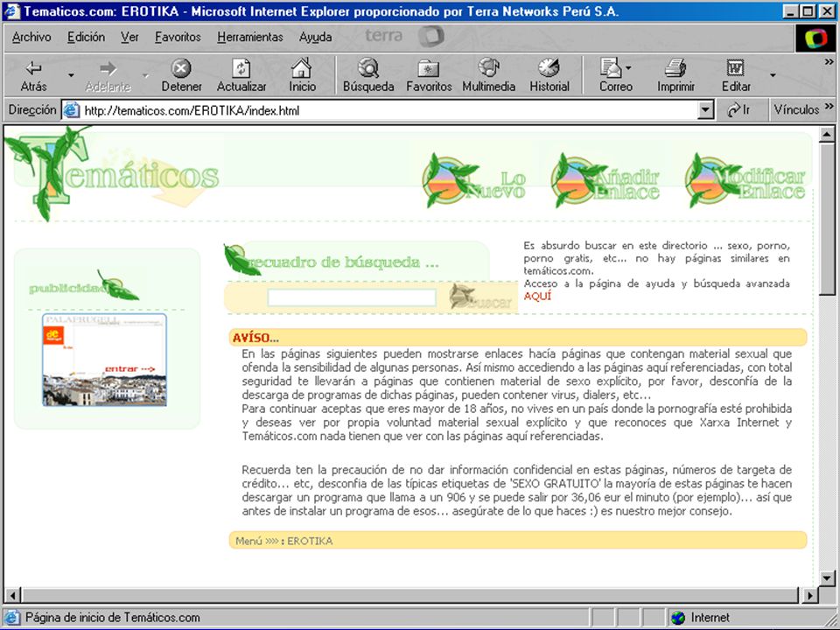840x630 pixels.
Task: Open the Favoritos toolbar panel
Action: click(x=429, y=75)
